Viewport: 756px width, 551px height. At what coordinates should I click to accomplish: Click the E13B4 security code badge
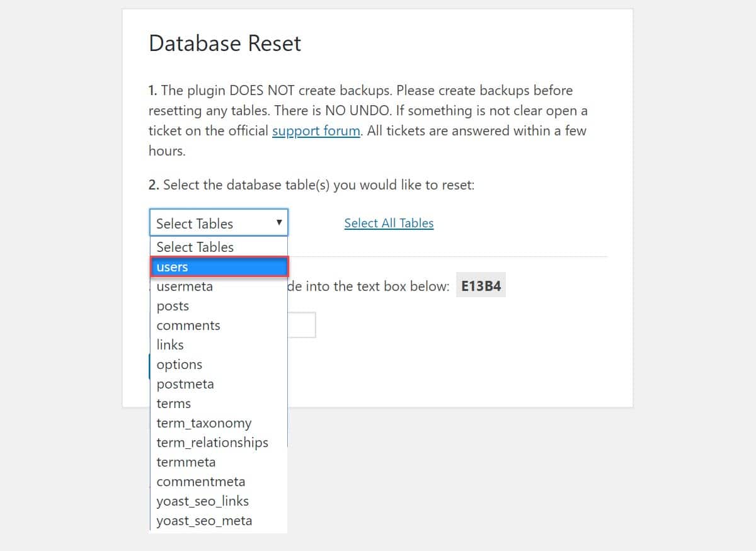click(x=481, y=287)
